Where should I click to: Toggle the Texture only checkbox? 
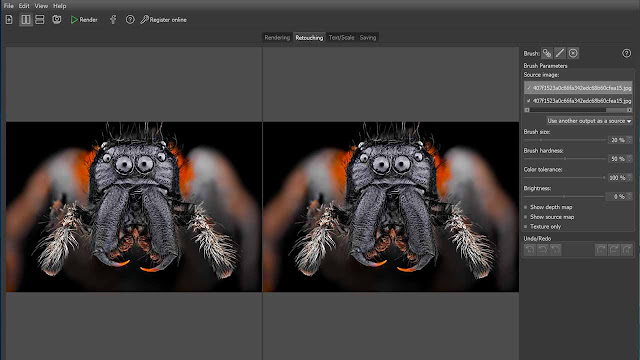pyautogui.click(x=526, y=227)
